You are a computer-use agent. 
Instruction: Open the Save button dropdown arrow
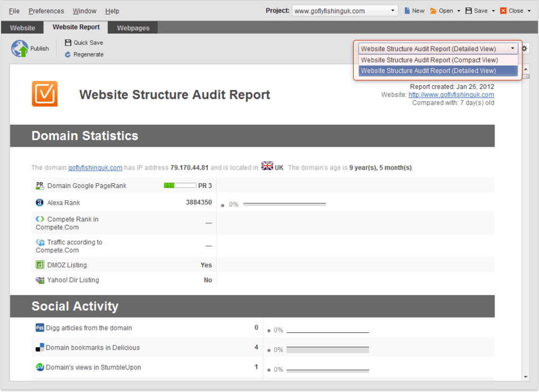[492, 10]
